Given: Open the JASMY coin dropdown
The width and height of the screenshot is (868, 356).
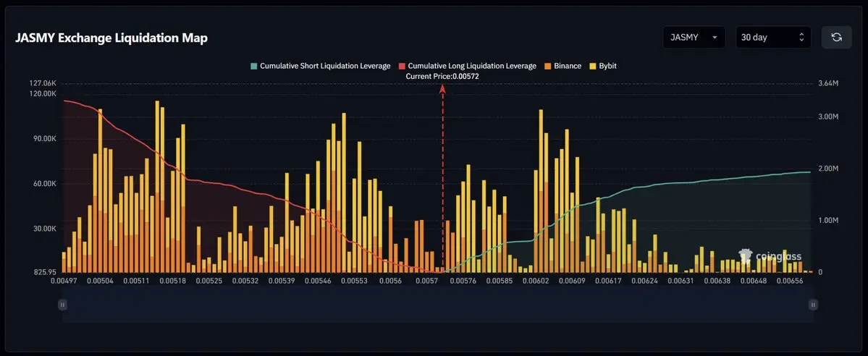Looking at the screenshot, I should coord(694,37).
